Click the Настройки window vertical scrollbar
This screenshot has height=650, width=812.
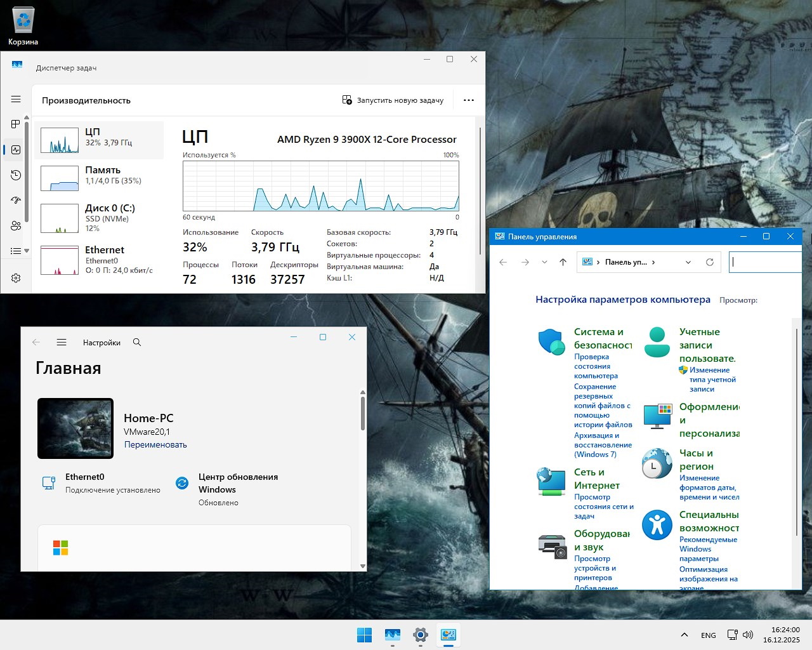363,414
